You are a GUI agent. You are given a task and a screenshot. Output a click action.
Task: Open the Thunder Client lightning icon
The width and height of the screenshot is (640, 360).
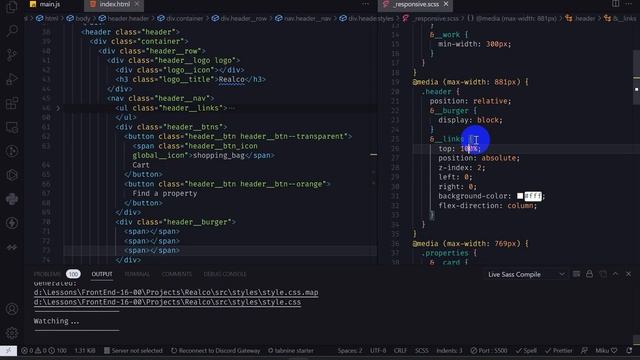pos(12,223)
